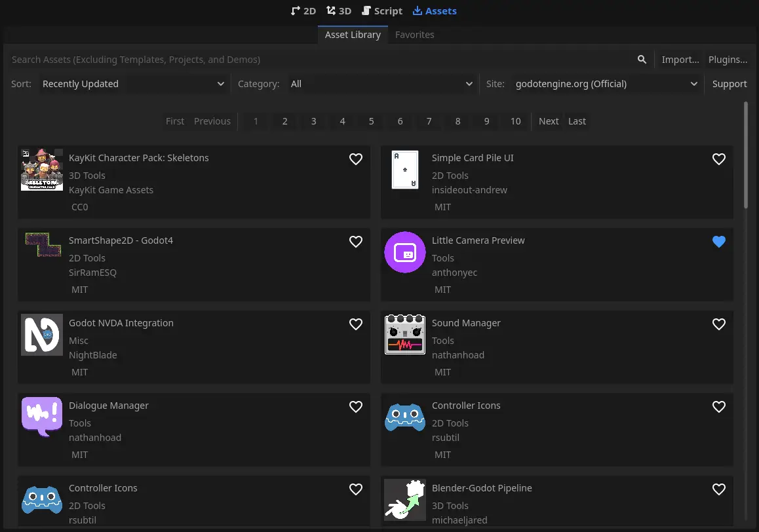Go to page 4 of results
759x532 pixels.
342,121
